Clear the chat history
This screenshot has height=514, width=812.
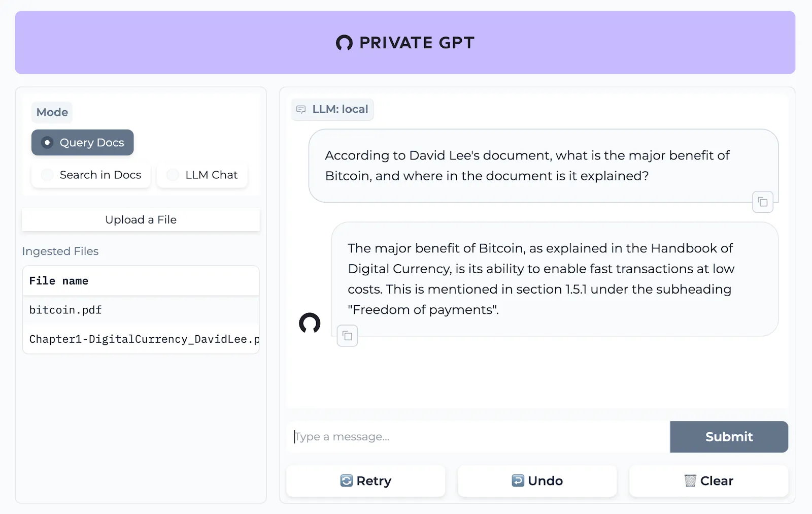[708, 480]
